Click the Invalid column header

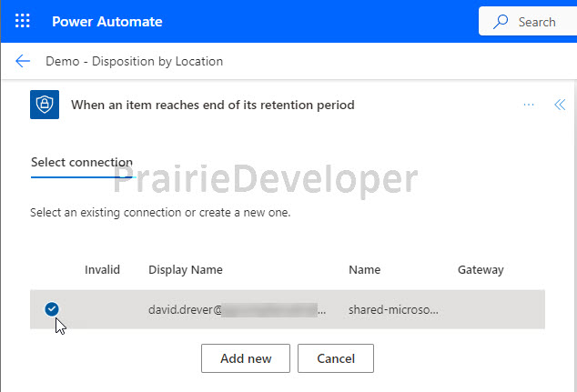[102, 269]
